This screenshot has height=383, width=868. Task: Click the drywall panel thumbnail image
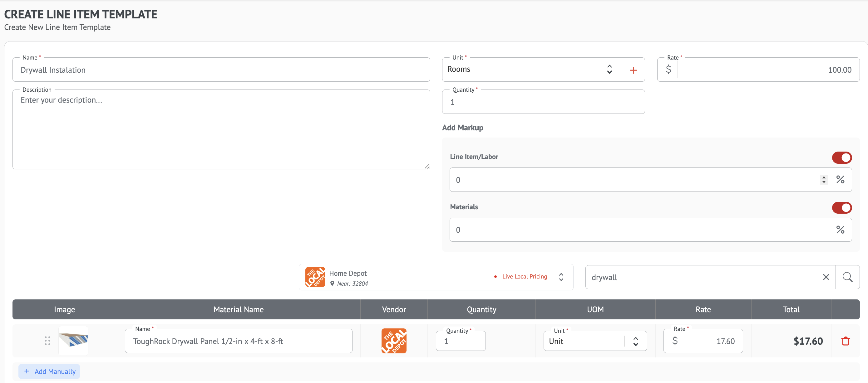[x=73, y=340]
